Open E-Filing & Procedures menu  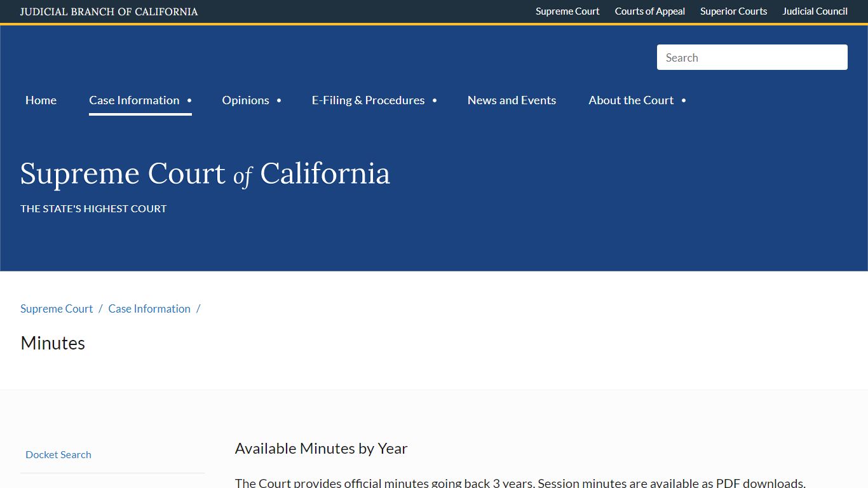click(x=368, y=100)
